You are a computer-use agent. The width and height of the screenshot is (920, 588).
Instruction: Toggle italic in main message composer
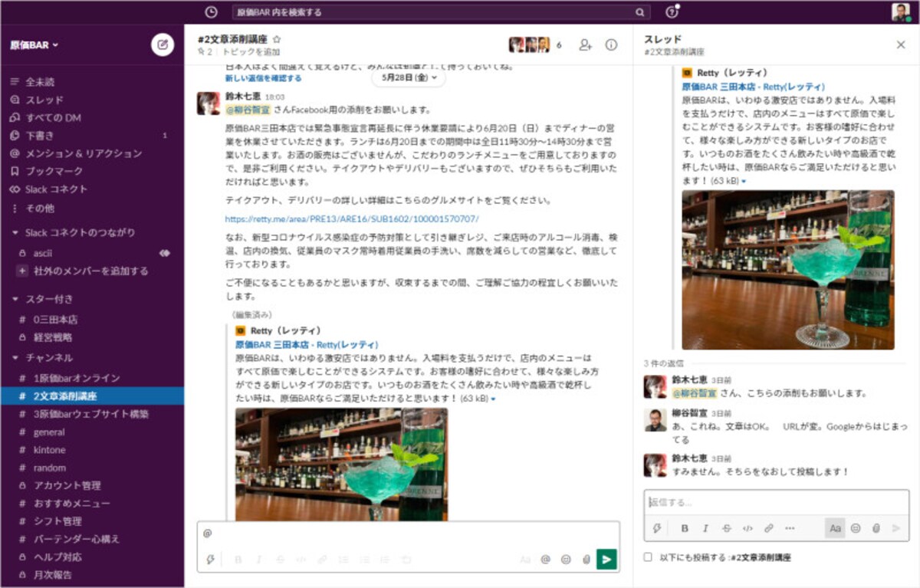tap(259, 560)
